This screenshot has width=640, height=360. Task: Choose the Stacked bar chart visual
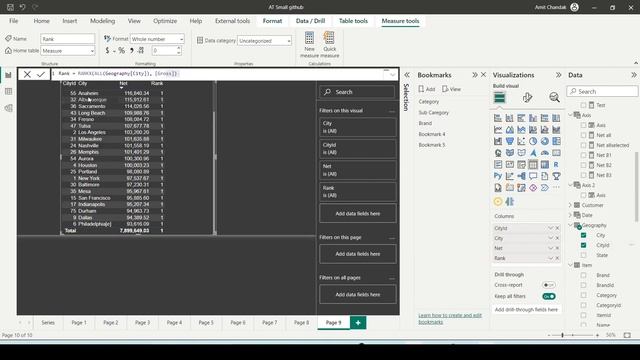[498, 118]
